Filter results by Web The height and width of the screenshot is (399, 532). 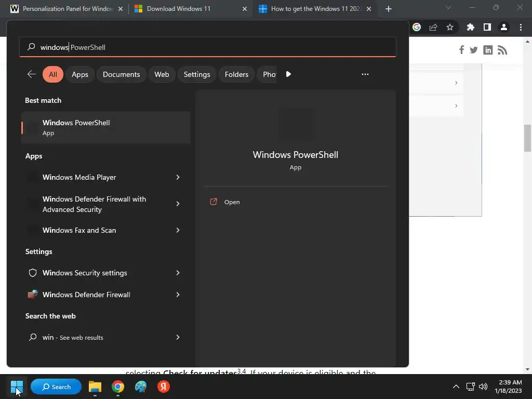[x=162, y=74]
